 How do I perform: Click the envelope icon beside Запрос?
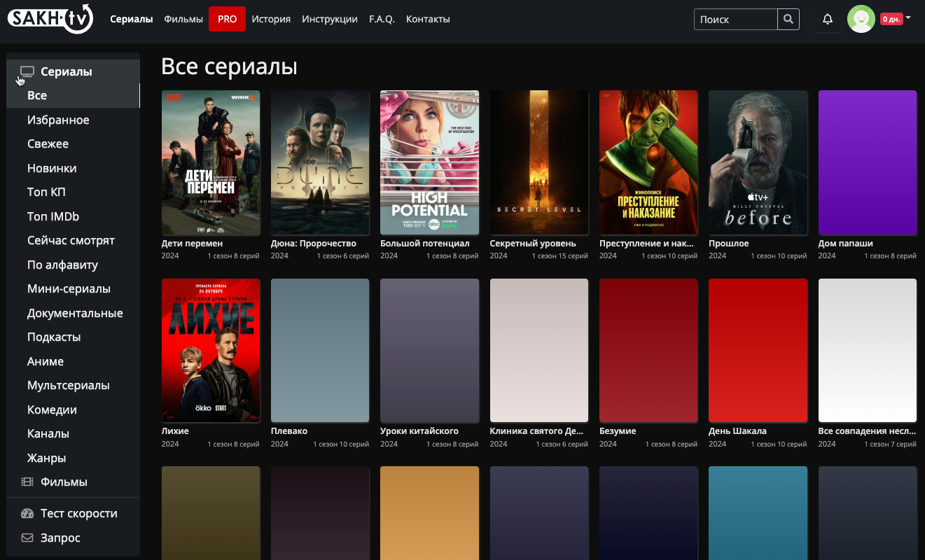tap(27, 538)
